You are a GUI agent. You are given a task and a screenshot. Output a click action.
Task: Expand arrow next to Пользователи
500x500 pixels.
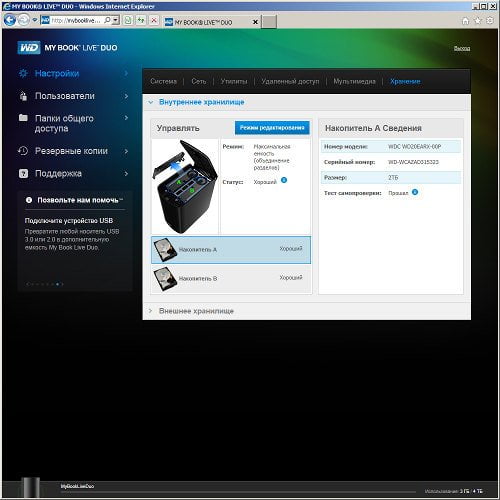pos(126,96)
